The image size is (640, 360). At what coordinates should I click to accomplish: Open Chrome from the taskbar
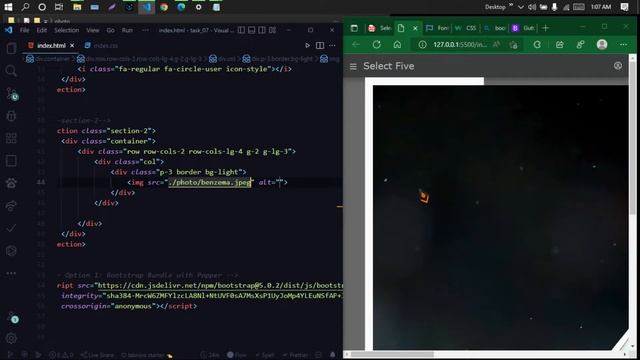(164, 7)
